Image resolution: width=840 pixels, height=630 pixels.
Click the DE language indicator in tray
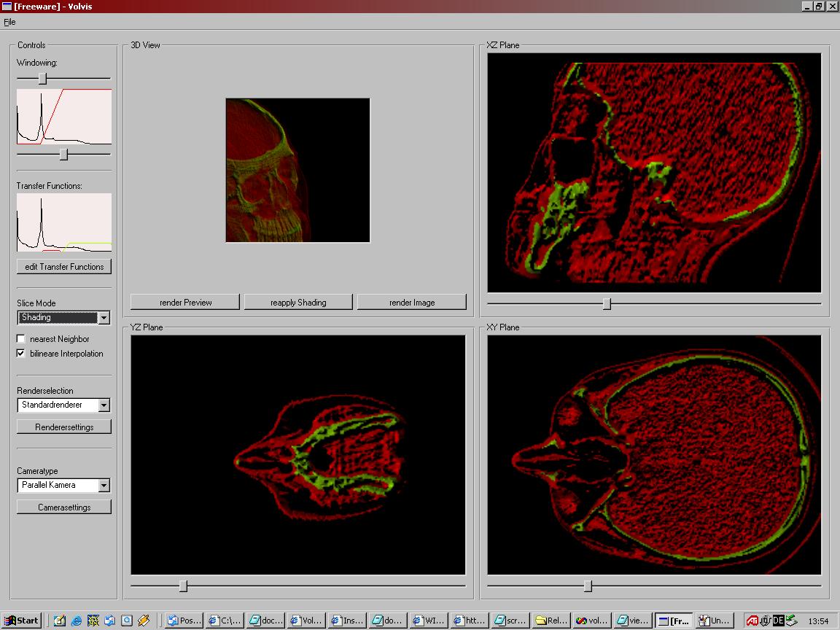click(778, 621)
